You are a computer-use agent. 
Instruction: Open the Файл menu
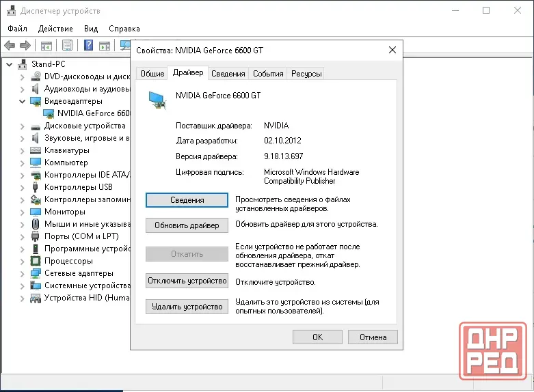17,29
